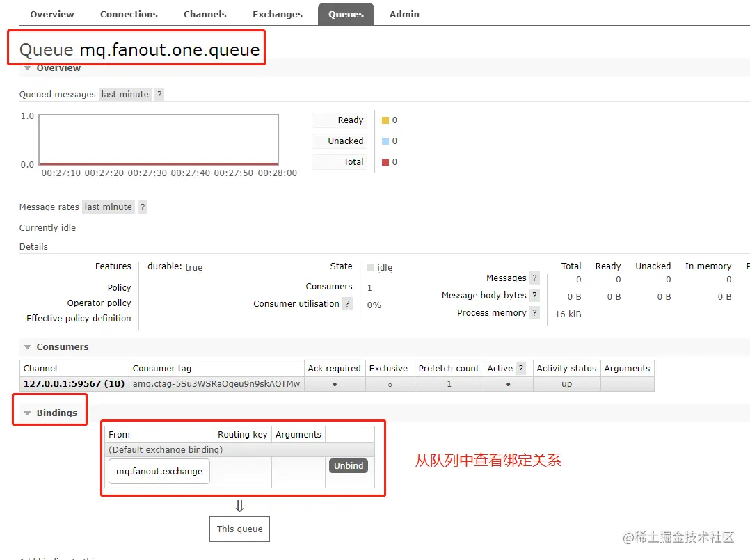Toggle the Total series on the chart
The width and height of the screenshot is (750, 560).
point(339,161)
